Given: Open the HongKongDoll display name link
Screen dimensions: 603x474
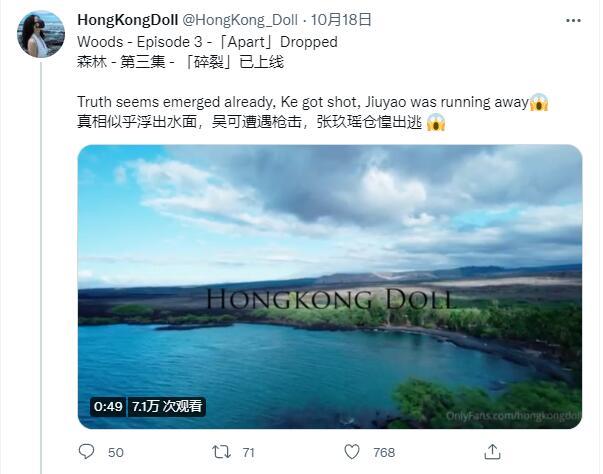Looking at the screenshot, I should [127, 20].
